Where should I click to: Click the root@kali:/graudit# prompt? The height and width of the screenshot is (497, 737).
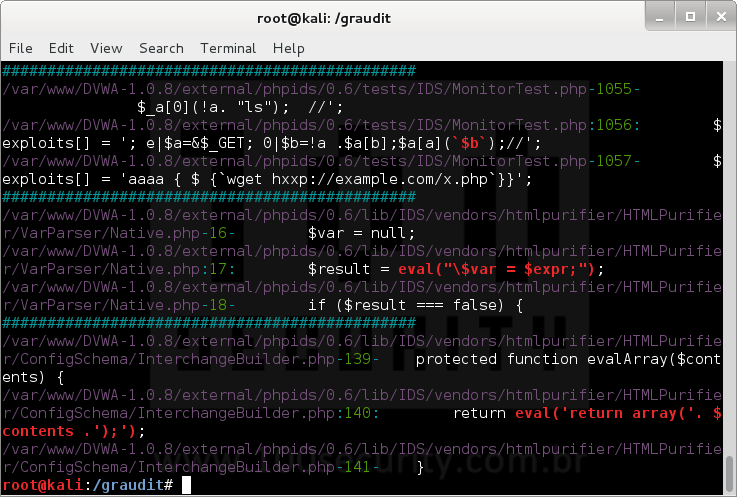(88, 485)
